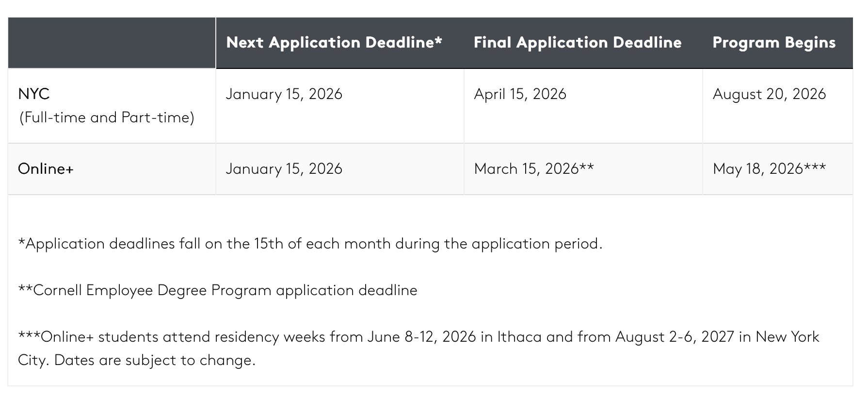
Task: Select the Online+ row label
Action: 46,169
